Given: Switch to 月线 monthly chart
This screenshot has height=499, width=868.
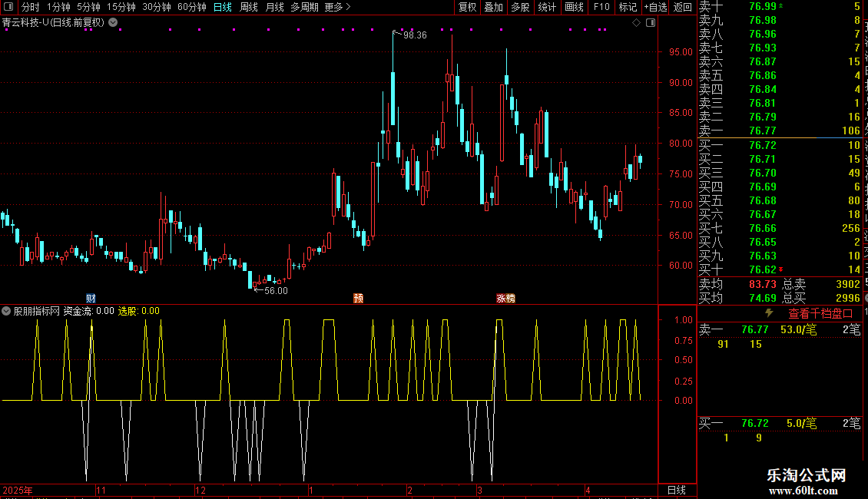Looking at the screenshot, I should coord(274,7).
